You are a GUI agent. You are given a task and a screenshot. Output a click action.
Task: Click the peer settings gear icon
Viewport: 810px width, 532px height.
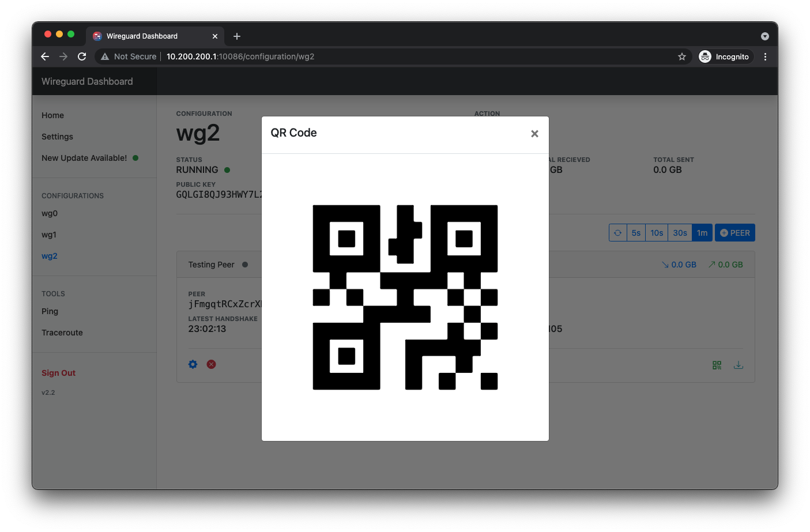193,364
